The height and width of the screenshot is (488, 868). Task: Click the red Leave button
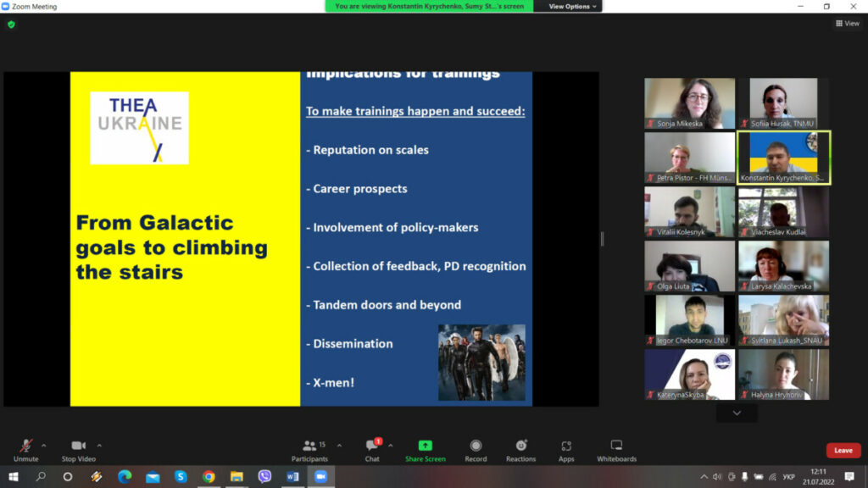pos(843,450)
